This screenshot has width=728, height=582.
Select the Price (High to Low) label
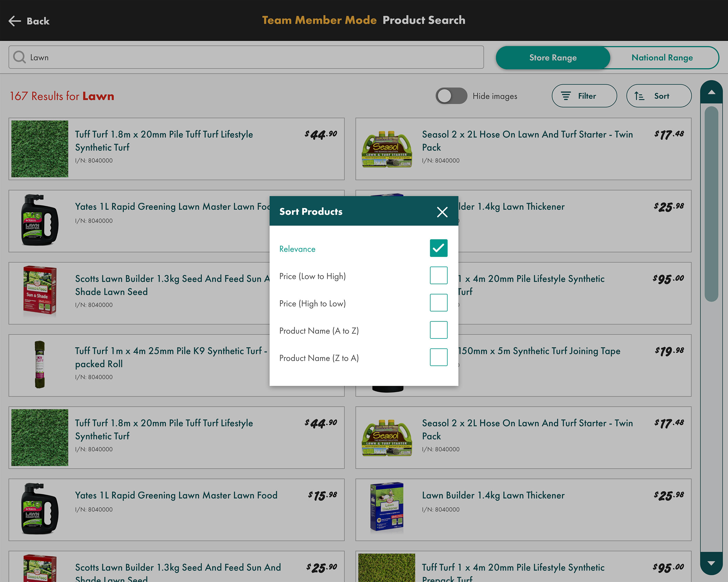pyautogui.click(x=312, y=304)
